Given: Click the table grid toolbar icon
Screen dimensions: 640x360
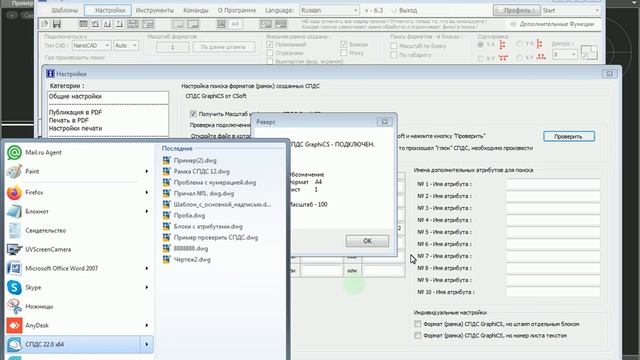Looking at the screenshot, I should (83, 24).
